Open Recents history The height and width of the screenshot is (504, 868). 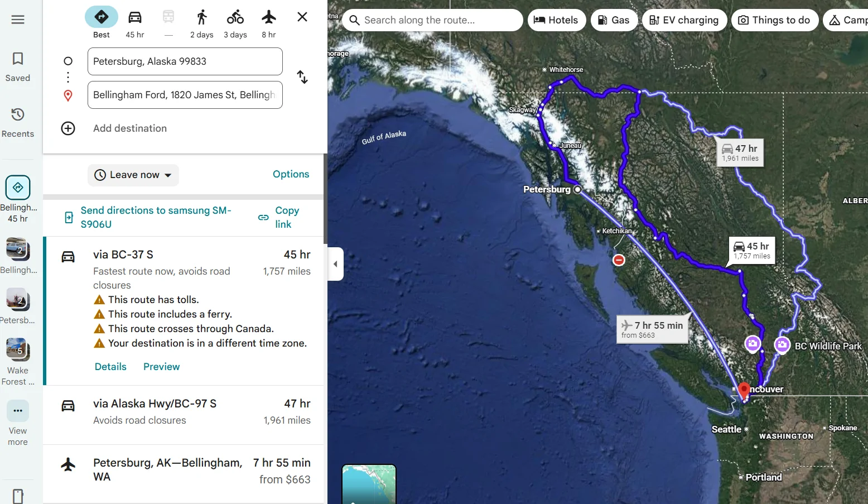tap(18, 122)
